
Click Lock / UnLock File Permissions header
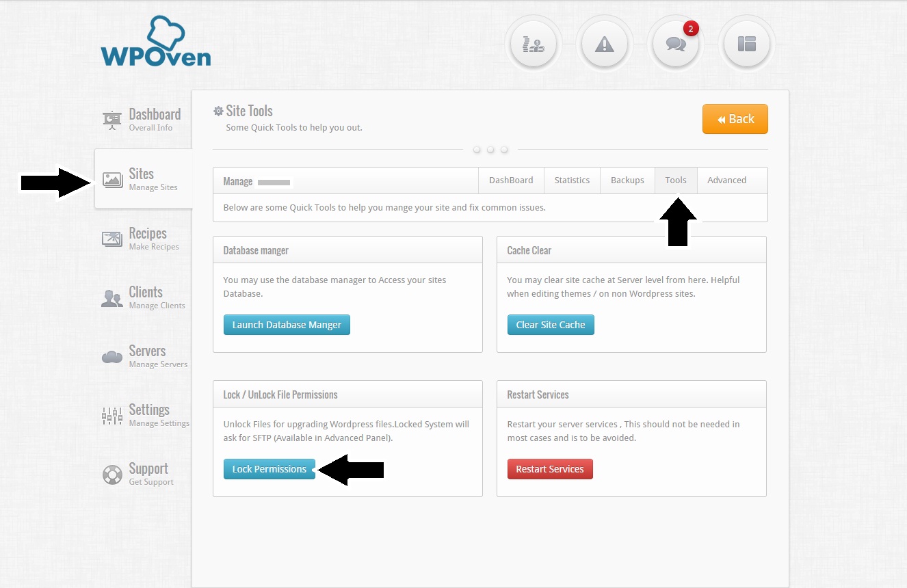point(347,395)
